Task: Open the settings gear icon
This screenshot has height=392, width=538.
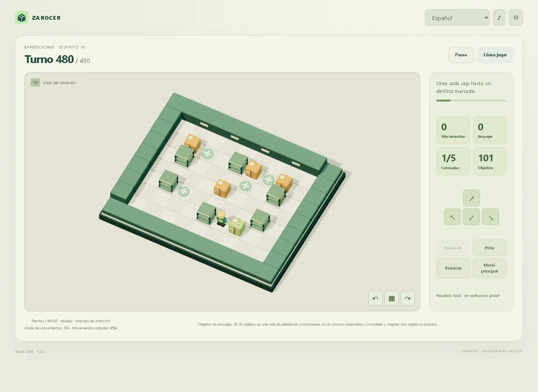Action: [516, 18]
